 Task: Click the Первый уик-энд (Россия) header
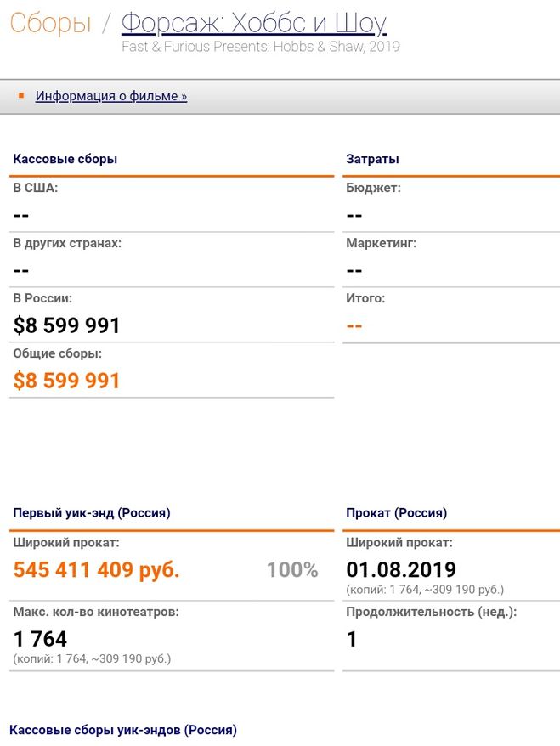coord(92,513)
